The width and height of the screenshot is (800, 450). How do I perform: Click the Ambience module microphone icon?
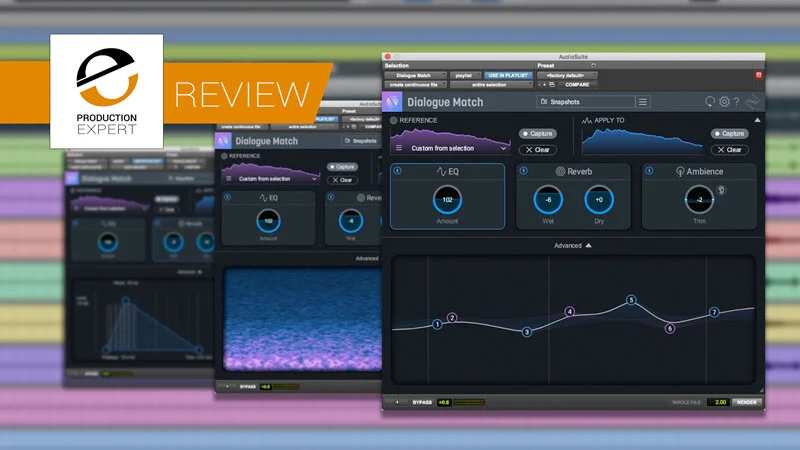680,172
